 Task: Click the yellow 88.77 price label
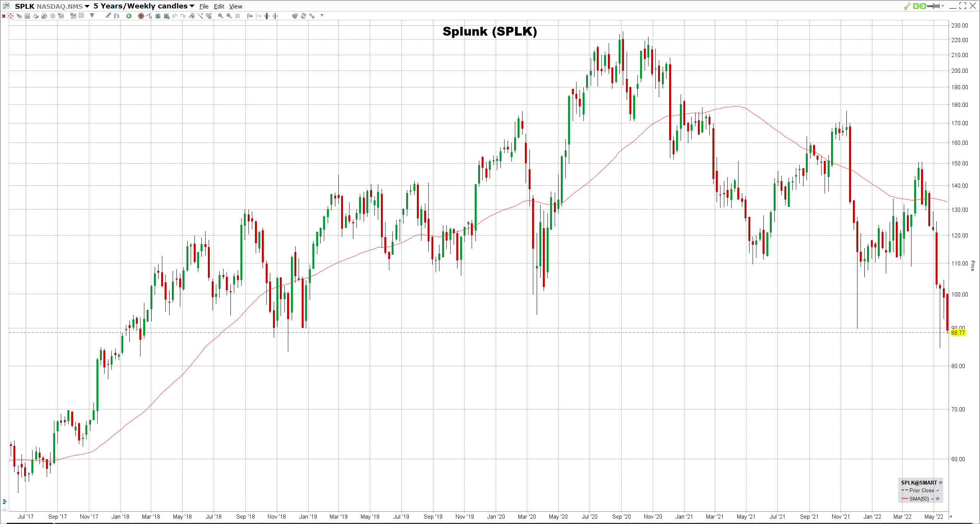tap(958, 332)
